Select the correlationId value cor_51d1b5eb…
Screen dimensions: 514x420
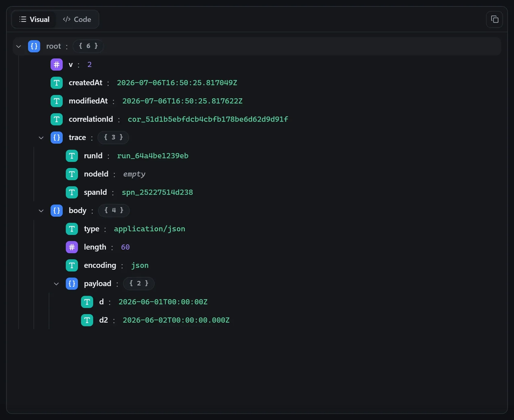click(208, 119)
